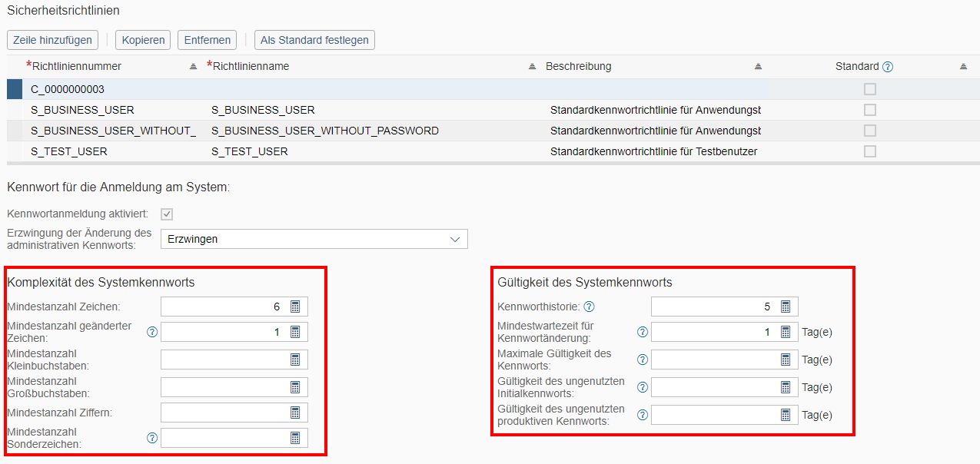The image size is (980, 464).
Task: Open sort menu on Richtliniennummer column
Action: pyautogui.click(x=194, y=67)
